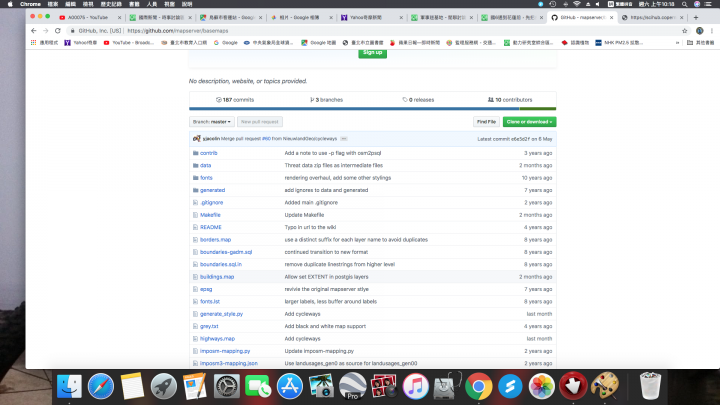Open Yahoo bookmark in bookmarks bar

tap(81, 43)
